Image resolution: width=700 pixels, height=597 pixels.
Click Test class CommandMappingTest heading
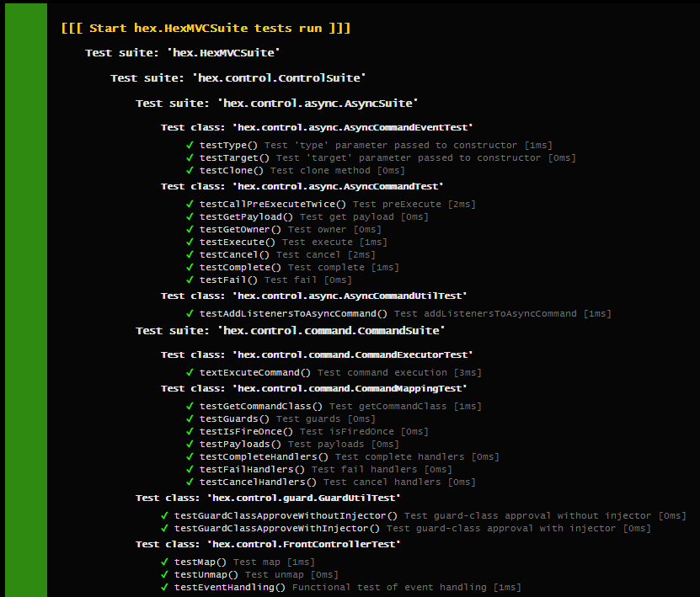click(x=314, y=389)
